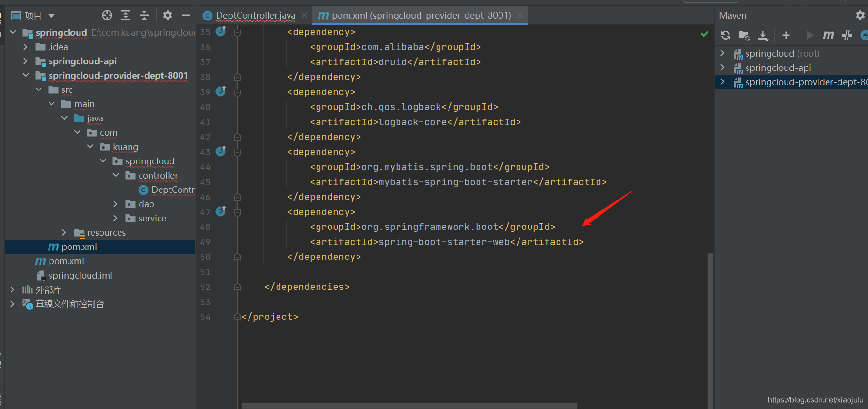Click spring-boot-starter-web artifactId text
Viewport: 868px width, 409px height.
[x=444, y=242]
